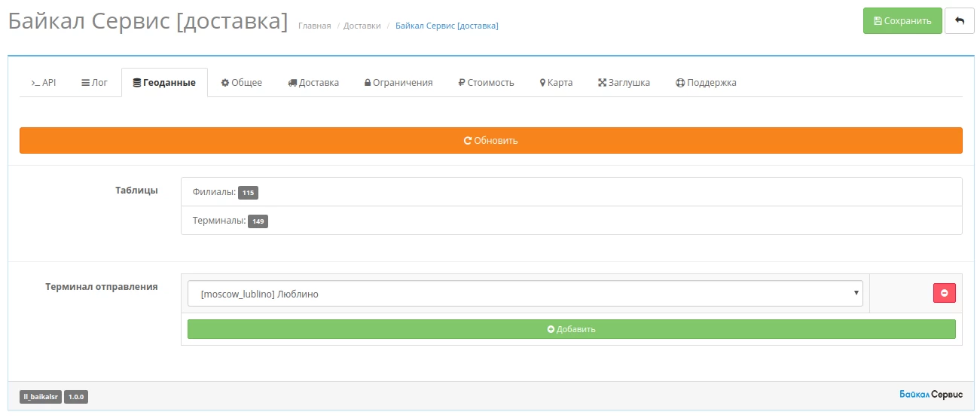Click the Байкал Сервис footer logo

(x=931, y=395)
